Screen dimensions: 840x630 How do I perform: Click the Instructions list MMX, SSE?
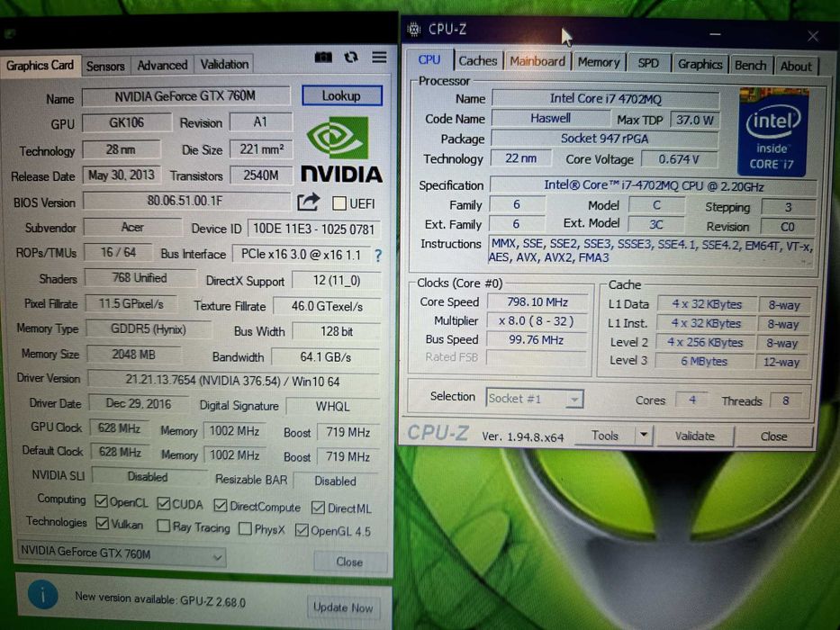652,251
